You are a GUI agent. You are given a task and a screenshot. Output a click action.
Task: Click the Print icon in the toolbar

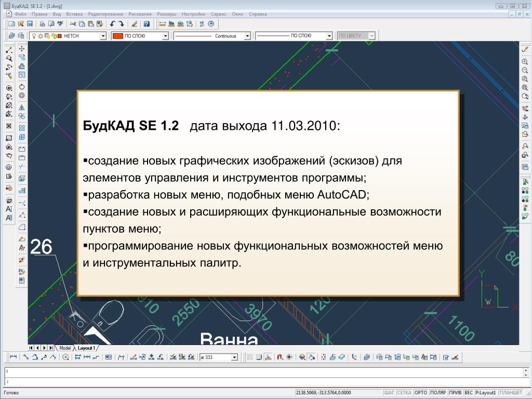[43, 24]
